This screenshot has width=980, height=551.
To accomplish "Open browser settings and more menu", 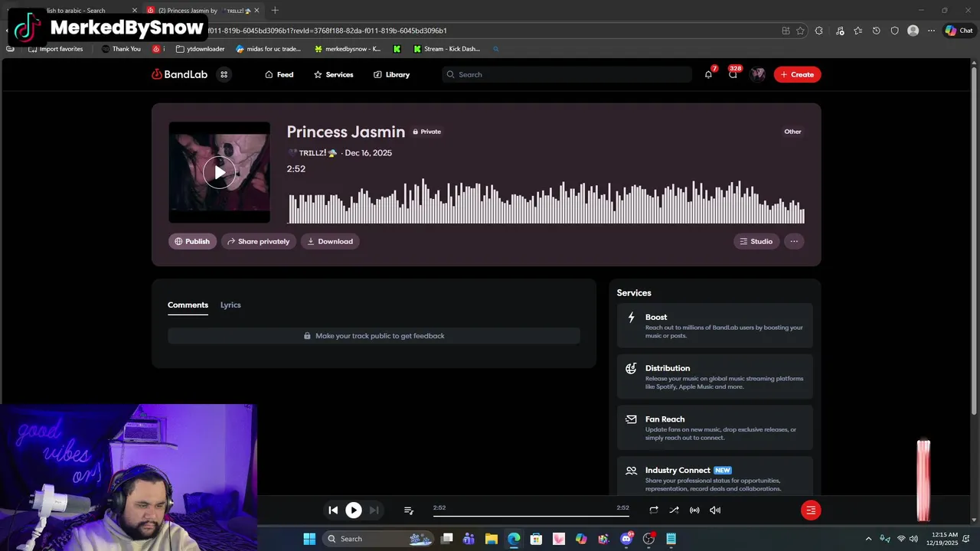I will 931,31.
